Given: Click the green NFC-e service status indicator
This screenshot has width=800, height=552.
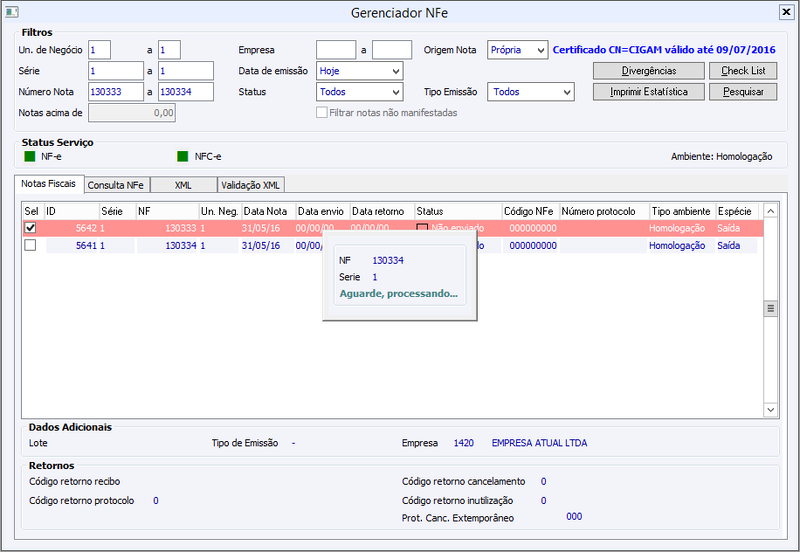Looking at the screenshot, I should click(x=183, y=156).
